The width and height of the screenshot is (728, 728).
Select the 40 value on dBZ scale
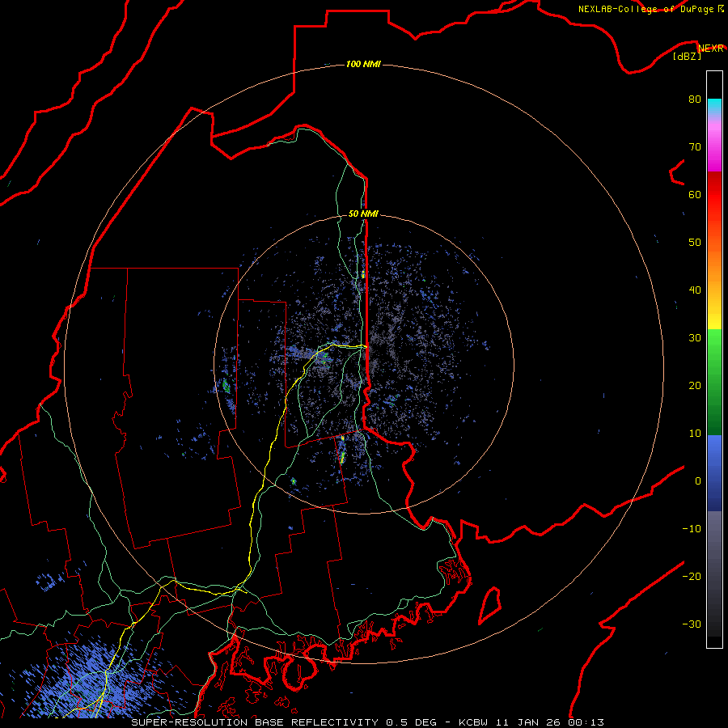click(x=695, y=290)
